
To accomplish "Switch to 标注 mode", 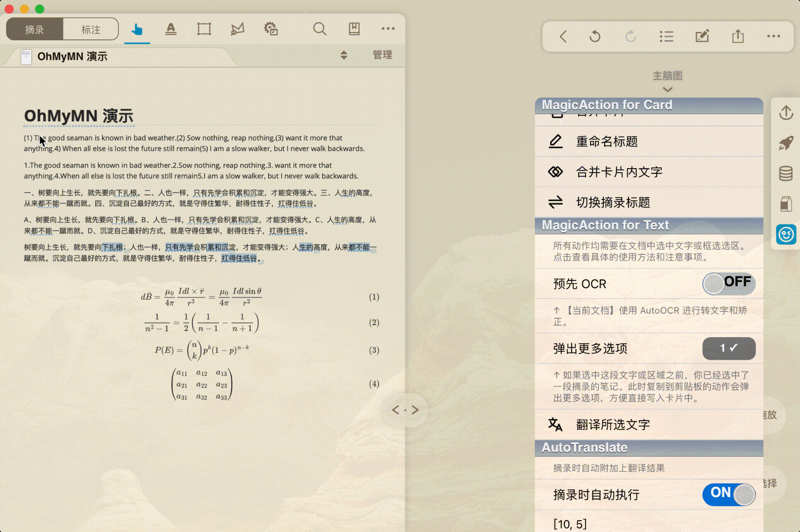I will (x=91, y=29).
